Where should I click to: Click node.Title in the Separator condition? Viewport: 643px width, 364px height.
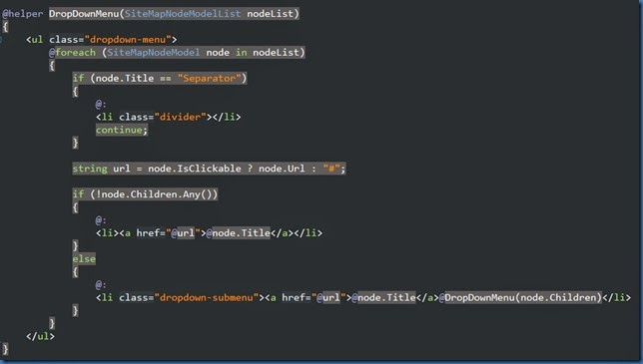point(125,78)
